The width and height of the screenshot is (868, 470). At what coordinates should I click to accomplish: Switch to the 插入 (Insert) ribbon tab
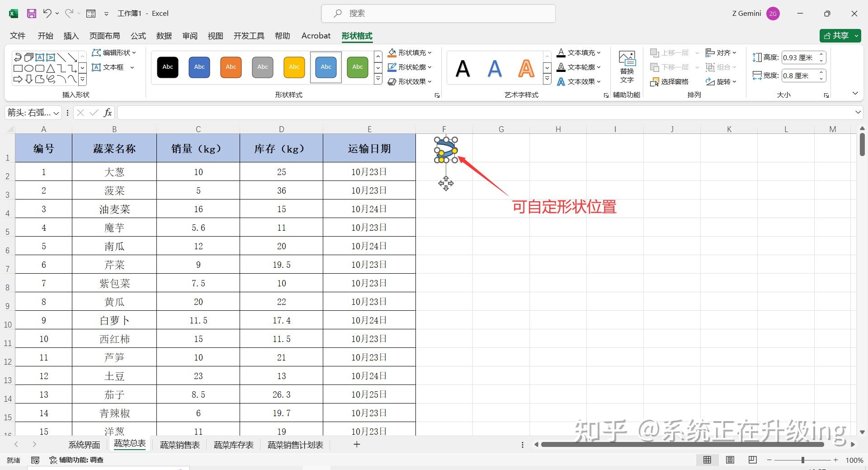[71, 36]
